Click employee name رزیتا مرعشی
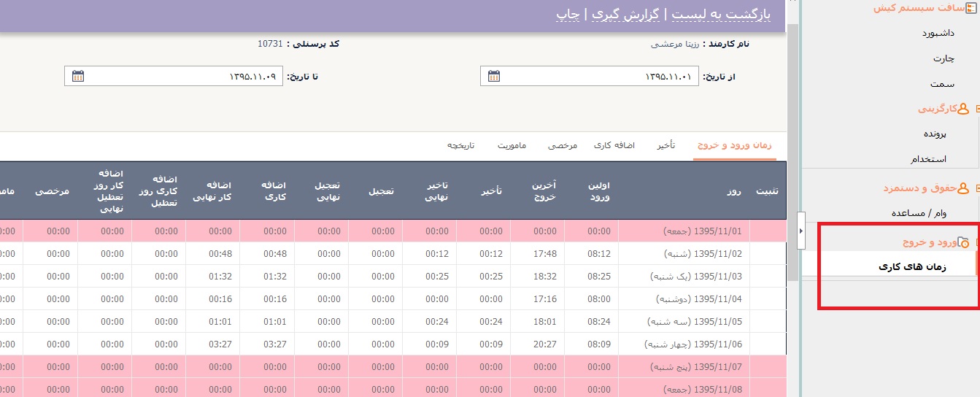The image size is (980, 397). [x=674, y=44]
